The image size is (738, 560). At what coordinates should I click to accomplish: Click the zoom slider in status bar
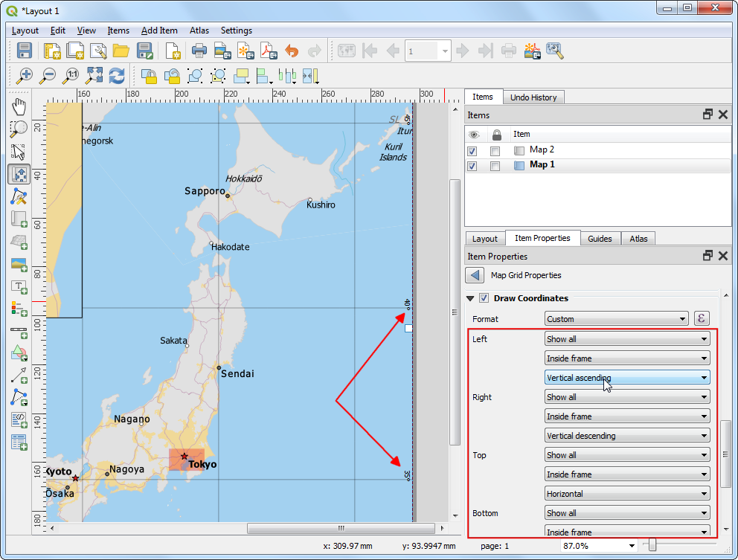click(652, 546)
